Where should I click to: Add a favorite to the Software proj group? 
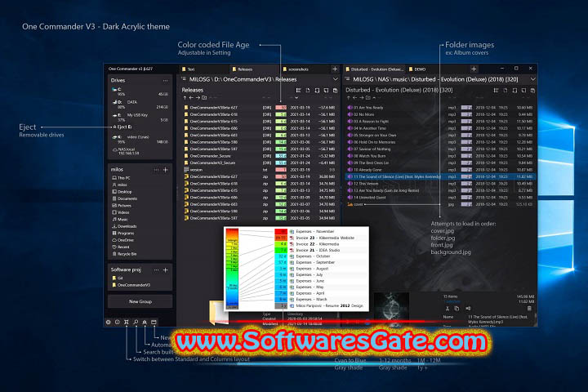point(165,269)
